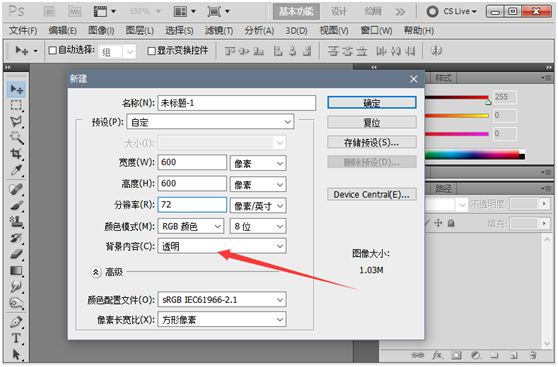Click the new group folder icon
Image resolution: width=558 pixels, height=367 pixels.
[494, 355]
